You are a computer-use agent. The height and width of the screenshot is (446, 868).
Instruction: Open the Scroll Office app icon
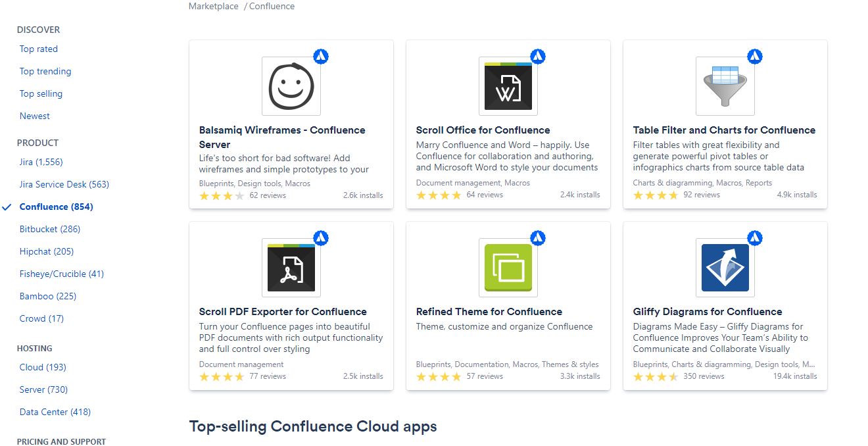click(x=508, y=86)
